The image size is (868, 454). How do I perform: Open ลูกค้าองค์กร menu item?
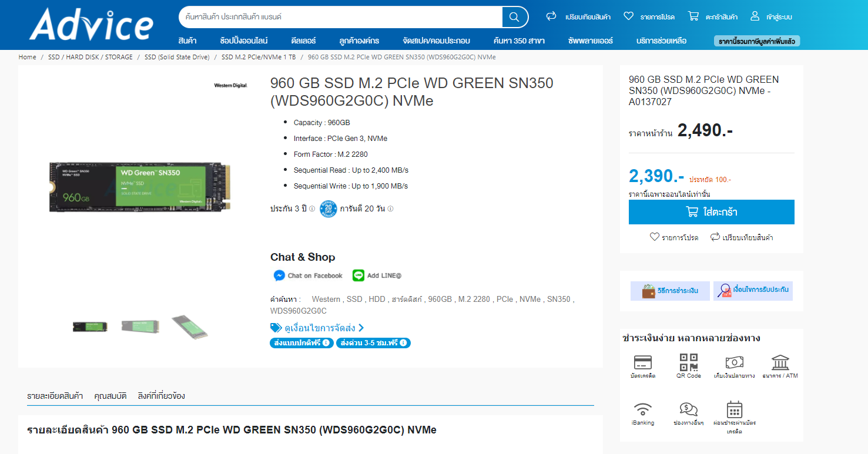coord(359,41)
